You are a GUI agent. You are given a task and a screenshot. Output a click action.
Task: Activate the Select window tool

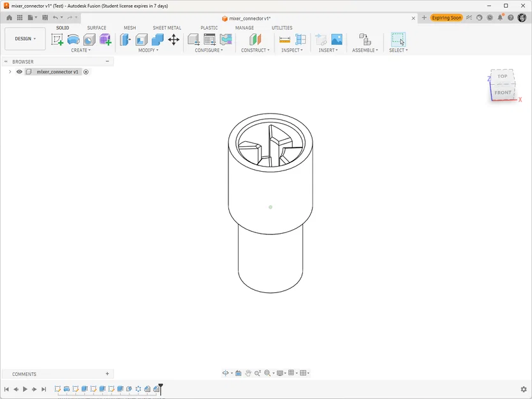398,40
